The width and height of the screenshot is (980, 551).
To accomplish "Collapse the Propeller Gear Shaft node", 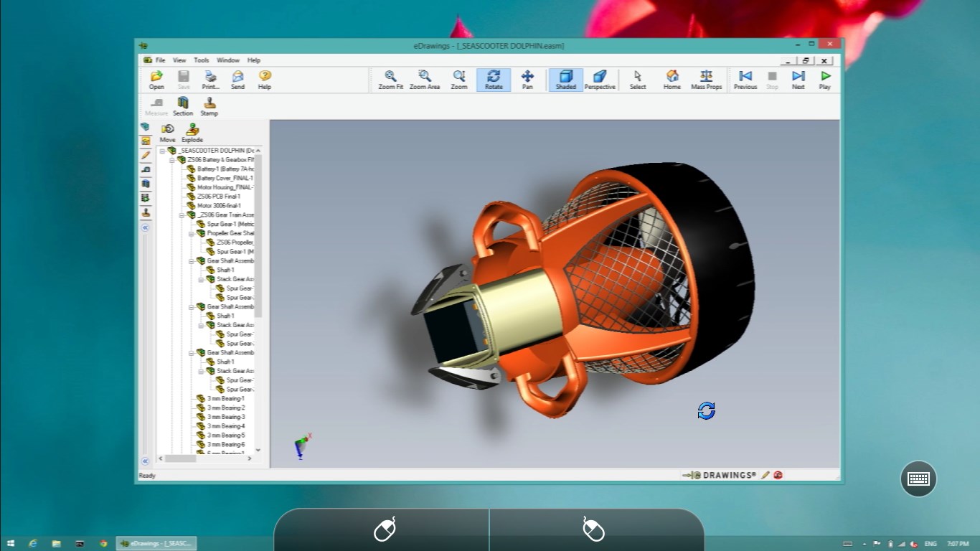I will tap(192, 233).
